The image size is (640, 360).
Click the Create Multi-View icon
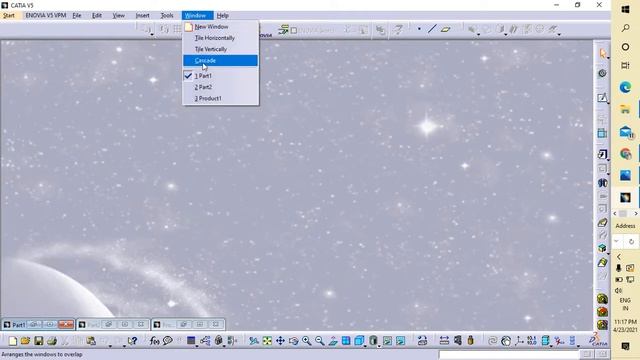click(346, 341)
